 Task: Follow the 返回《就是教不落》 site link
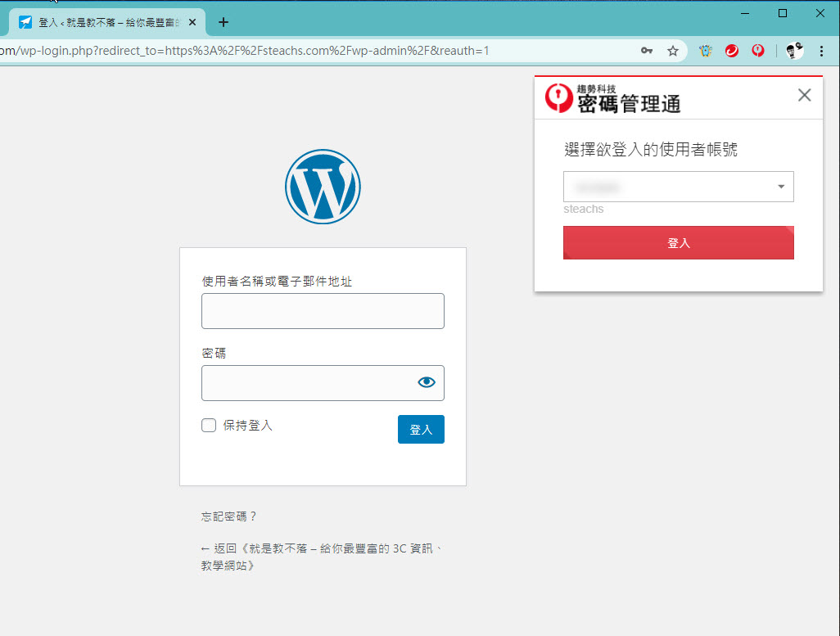click(322, 557)
